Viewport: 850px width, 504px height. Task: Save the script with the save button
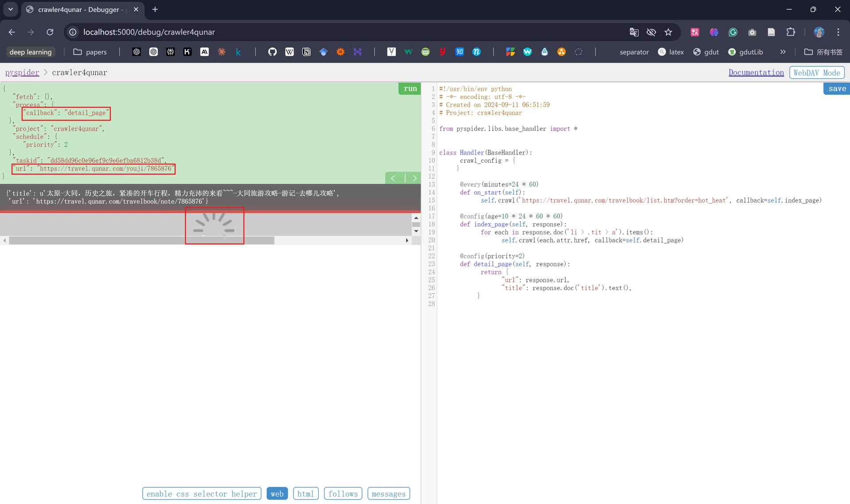click(837, 88)
